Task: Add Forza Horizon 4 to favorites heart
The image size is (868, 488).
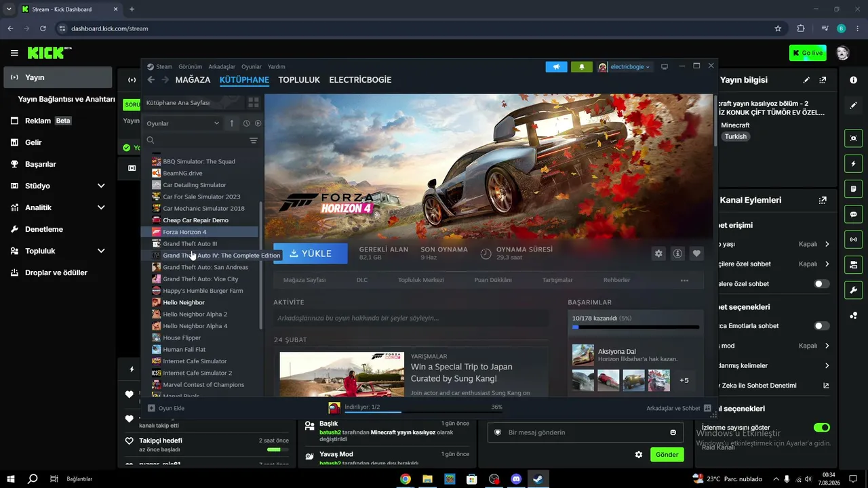Action: [696, 253]
